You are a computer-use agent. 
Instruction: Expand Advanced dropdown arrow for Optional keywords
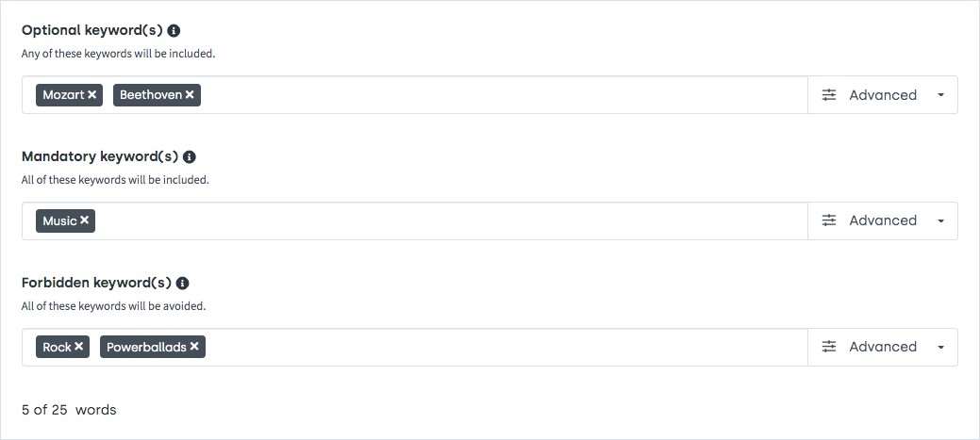(x=940, y=95)
